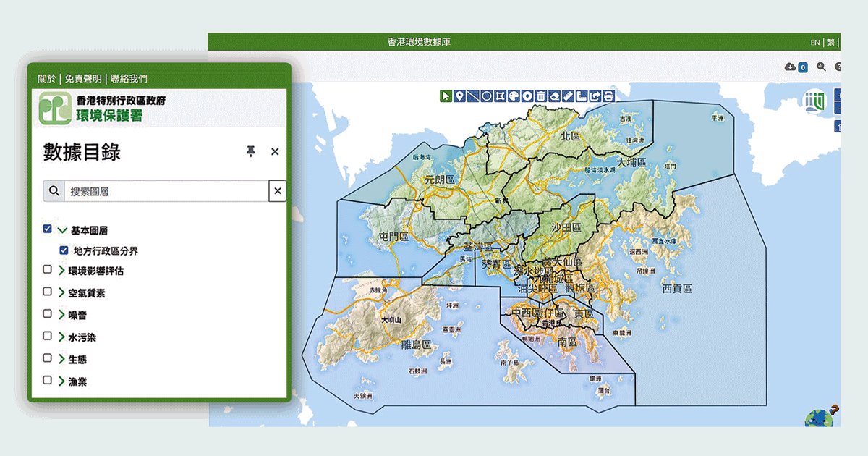
Task: Select the arrow pointer tool
Action: click(x=446, y=96)
